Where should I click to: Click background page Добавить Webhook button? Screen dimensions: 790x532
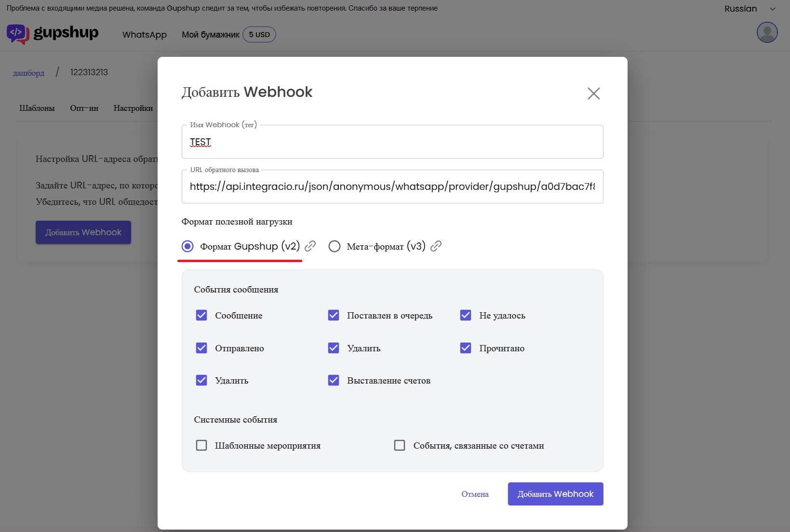pos(83,232)
